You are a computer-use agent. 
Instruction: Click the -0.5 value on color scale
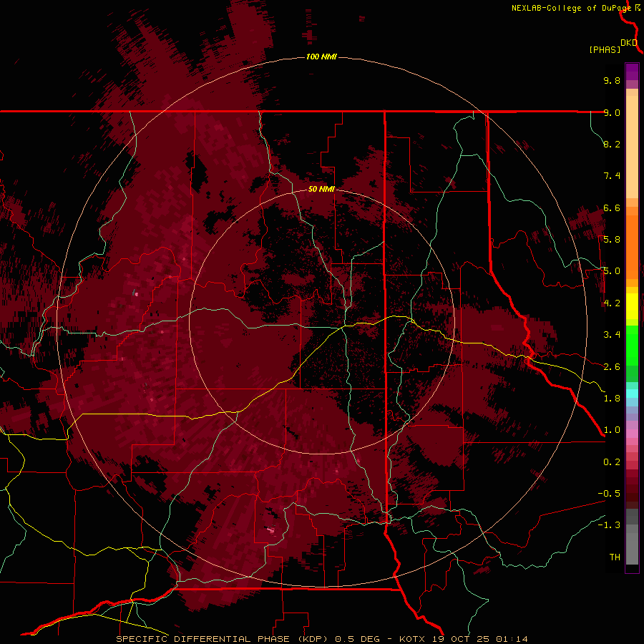[x=609, y=494]
